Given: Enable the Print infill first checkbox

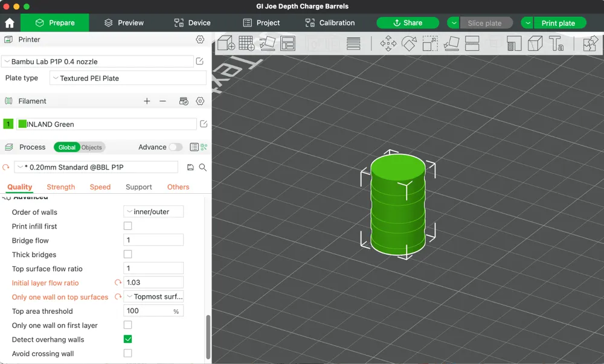Looking at the screenshot, I should (x=127, y=226).
